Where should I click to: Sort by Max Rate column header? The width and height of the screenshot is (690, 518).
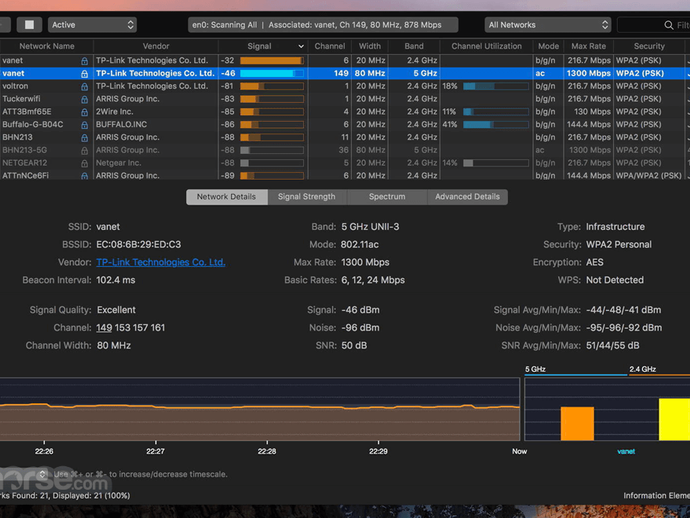pyautogui.click(x=588, y=46)
